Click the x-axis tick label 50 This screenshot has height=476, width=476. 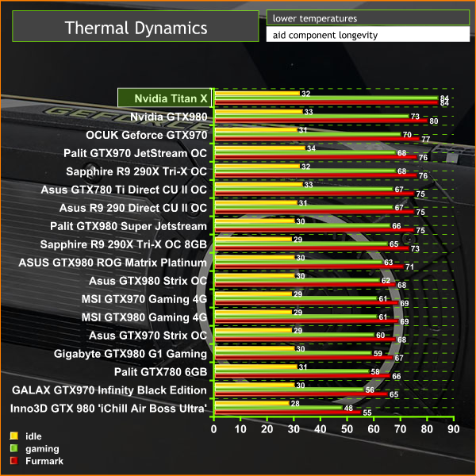pos(347,429)
